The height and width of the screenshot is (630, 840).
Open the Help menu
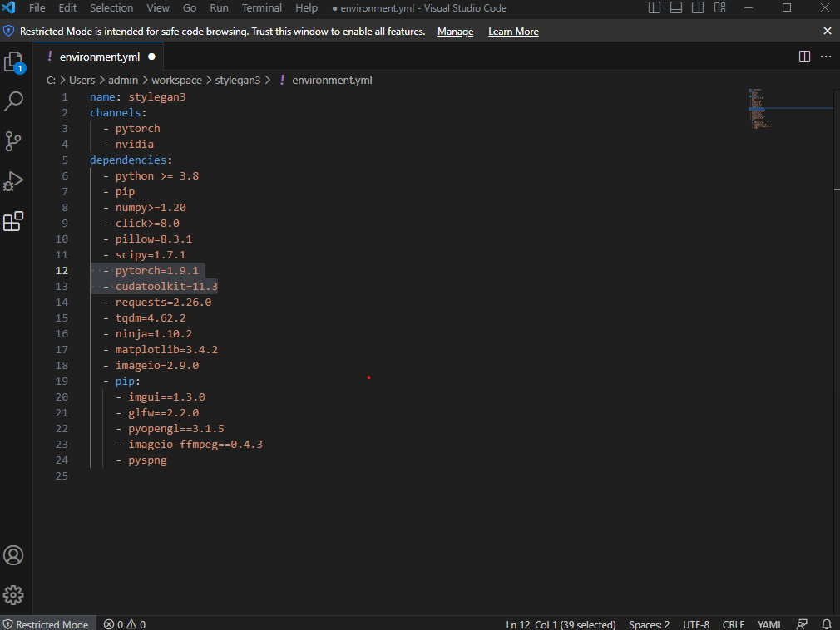pos(306,8)
